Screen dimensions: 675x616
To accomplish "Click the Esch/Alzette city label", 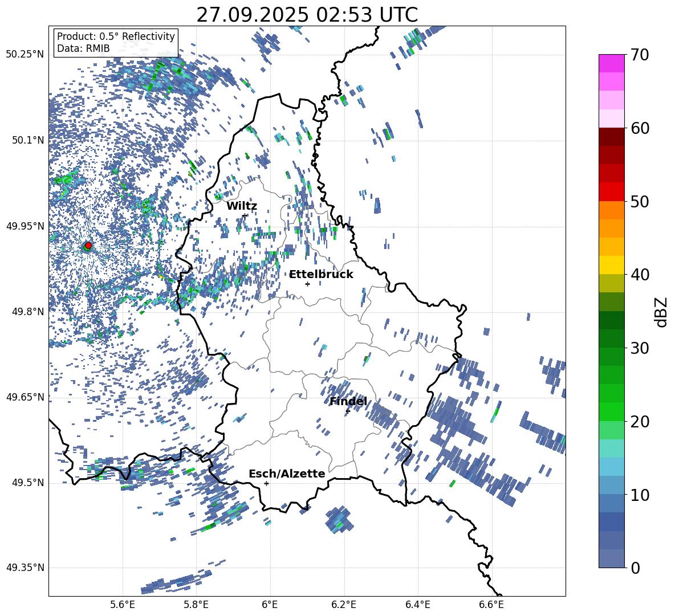I will pyautogui.click(x=287, y=474).
